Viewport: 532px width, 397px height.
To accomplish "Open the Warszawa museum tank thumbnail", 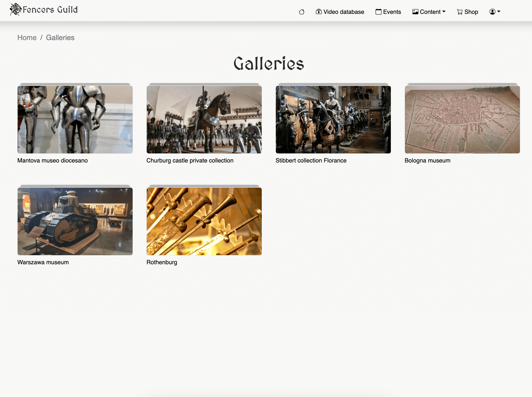I will coord(75,221).
